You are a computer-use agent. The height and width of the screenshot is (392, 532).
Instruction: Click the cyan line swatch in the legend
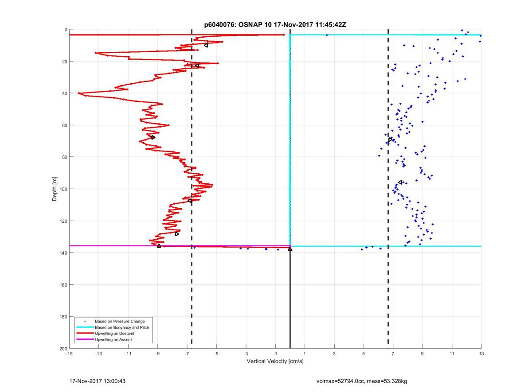coord(85,327)
